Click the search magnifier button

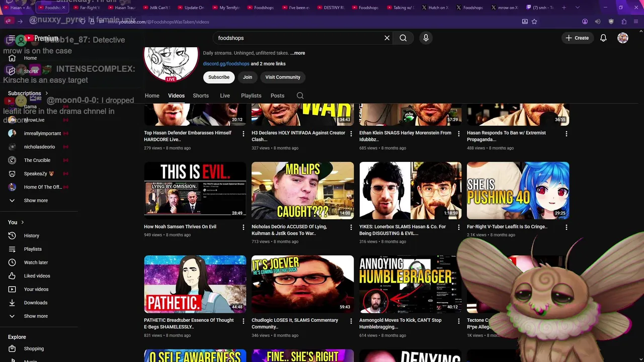coord(403,38)
